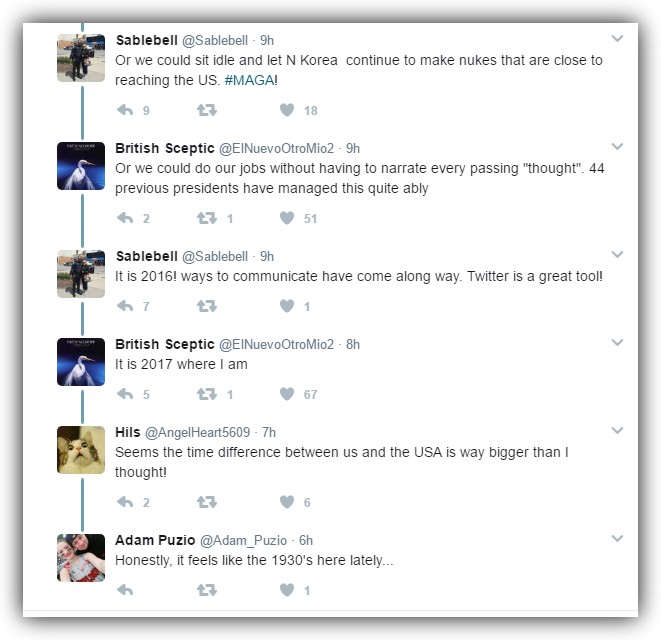This screenshot has width=661, height=640.
Task: Retweet Adam Puzio's 1930's tweet
Action: click(207, 590)
